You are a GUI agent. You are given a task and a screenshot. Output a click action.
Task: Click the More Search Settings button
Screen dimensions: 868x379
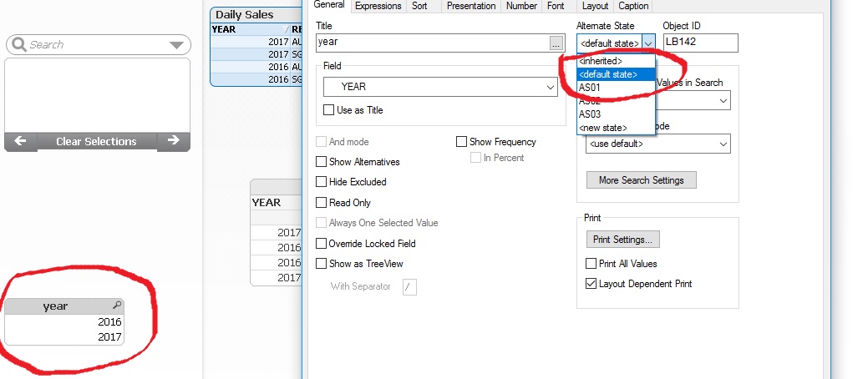pos(641,179)
